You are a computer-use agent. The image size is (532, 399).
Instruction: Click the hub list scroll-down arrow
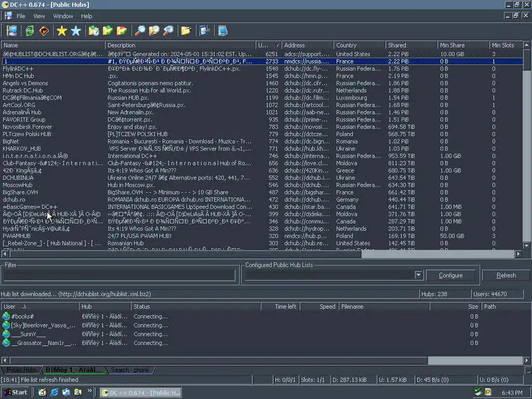click(x=527, y=246)
